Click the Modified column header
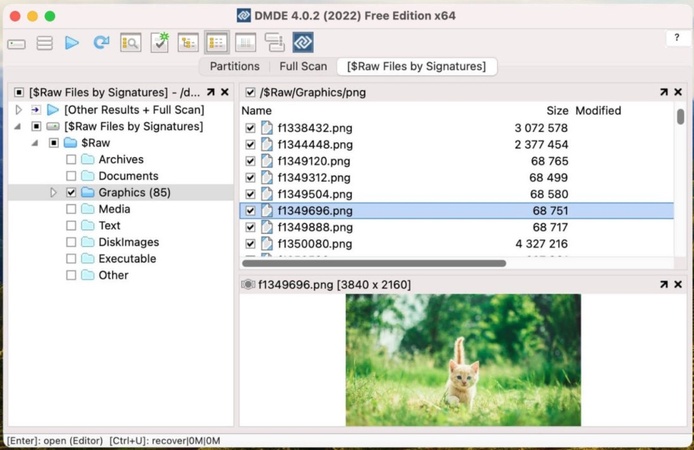 click(598, 111)
